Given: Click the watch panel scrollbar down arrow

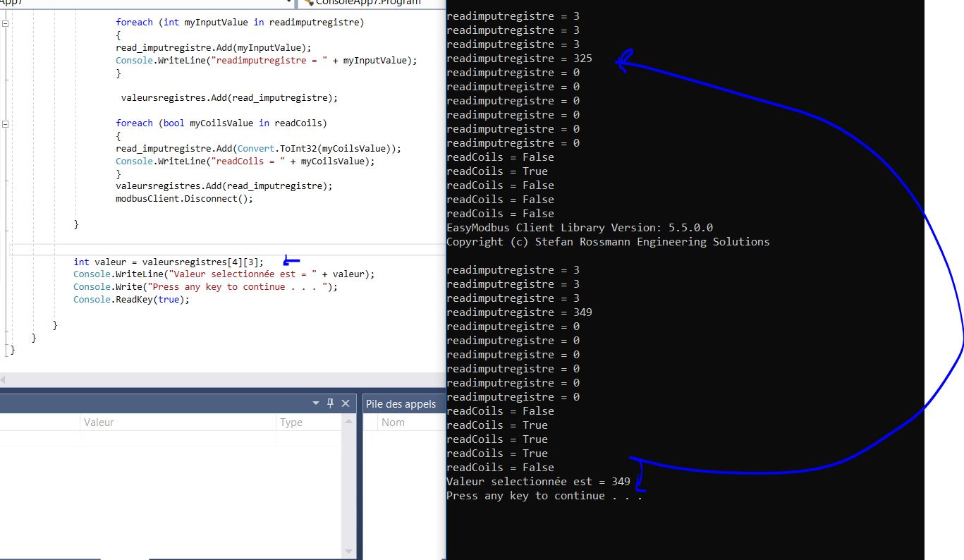Looking at the screenshot, I should click(350, 552).
